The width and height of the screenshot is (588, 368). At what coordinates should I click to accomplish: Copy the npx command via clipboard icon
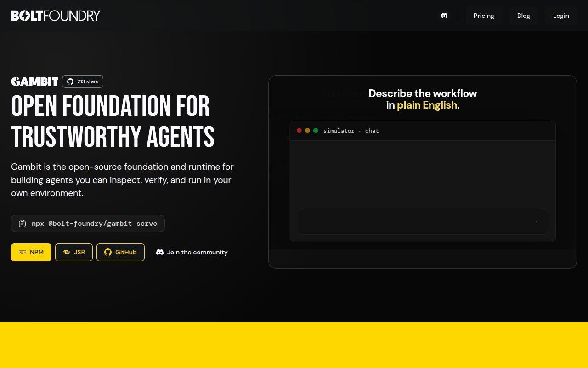[22, 224]
